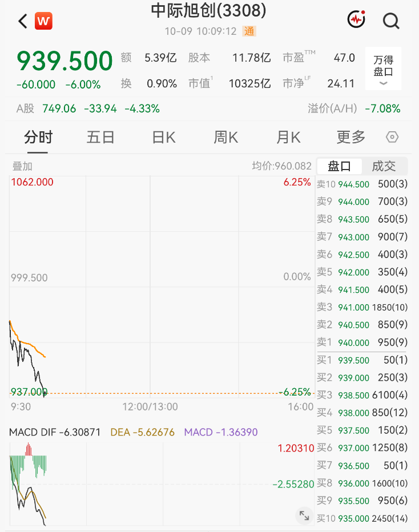
Task: Tap the intraday price chart area
Action: [162, 287]
